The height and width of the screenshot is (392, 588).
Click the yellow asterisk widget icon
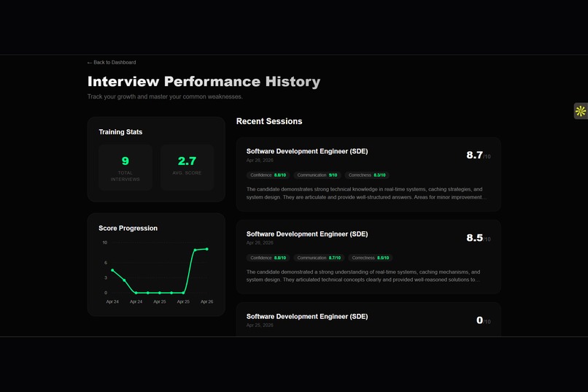(x=581, y=111)
